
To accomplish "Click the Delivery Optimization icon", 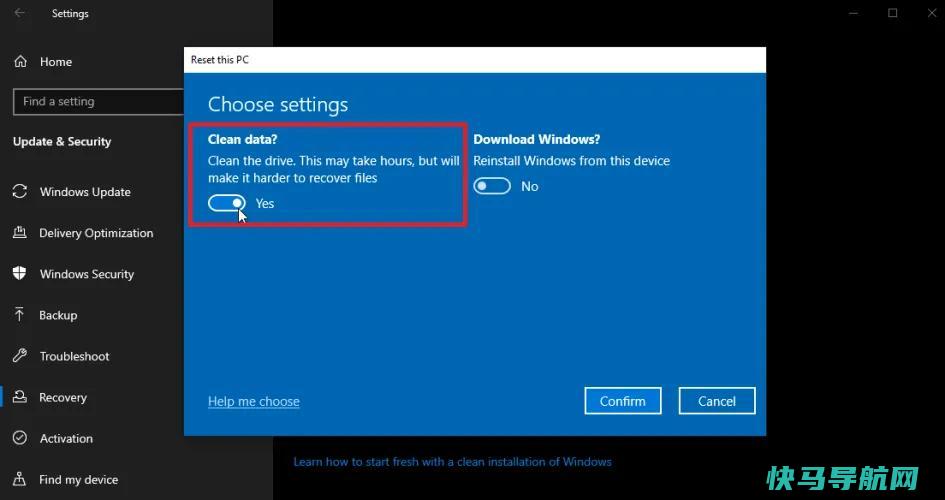I will (x=20, y=233).
